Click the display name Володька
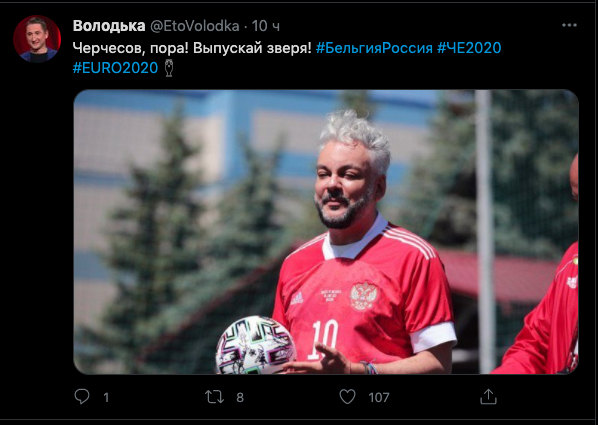 pos(109,26)
